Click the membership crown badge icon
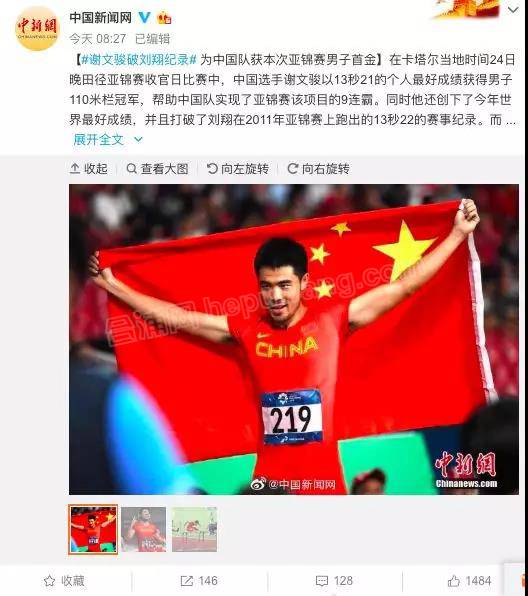528x596 pixels. tap(164, 17)
